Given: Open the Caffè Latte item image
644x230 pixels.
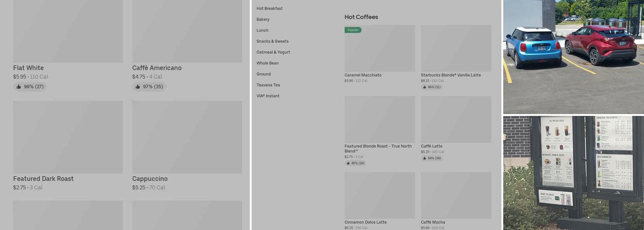Looking at the screenshot, I should 456,120.
